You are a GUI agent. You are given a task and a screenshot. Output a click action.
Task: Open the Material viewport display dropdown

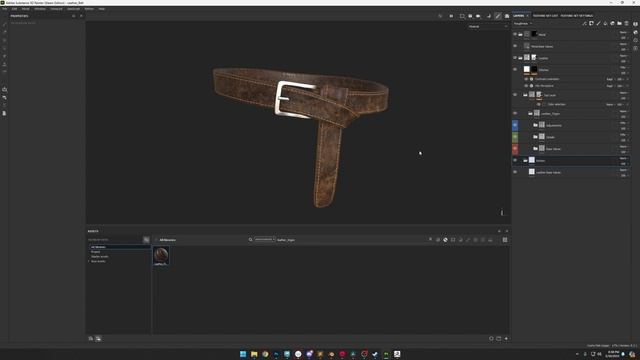coord(488,27)
